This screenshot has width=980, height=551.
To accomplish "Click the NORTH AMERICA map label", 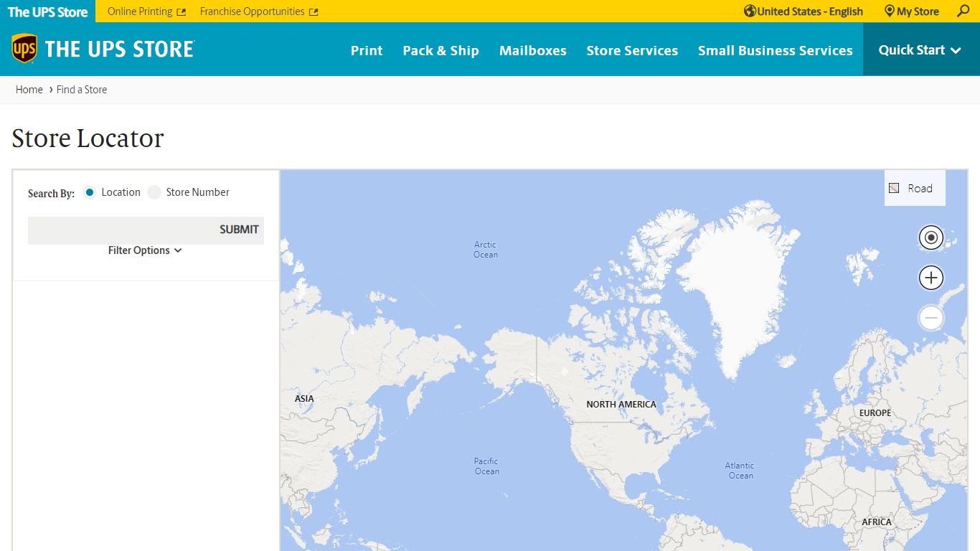I will point(621,405).
